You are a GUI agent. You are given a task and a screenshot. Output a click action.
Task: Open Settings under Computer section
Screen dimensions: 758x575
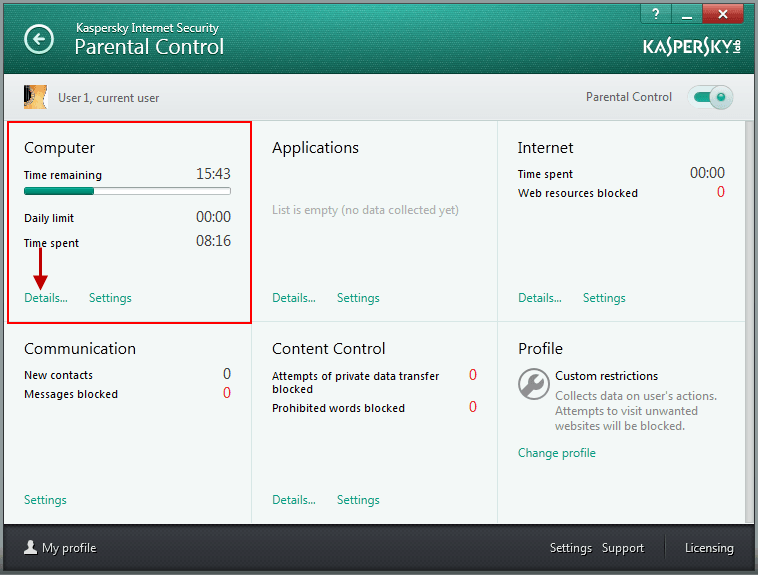(x=110, y=298)
